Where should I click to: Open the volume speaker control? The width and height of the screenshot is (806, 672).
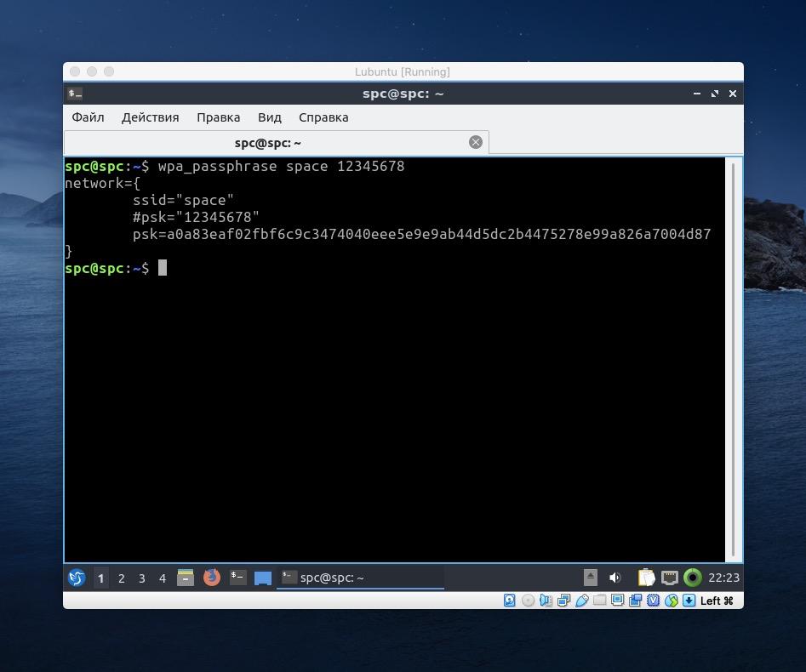(615, 578)
